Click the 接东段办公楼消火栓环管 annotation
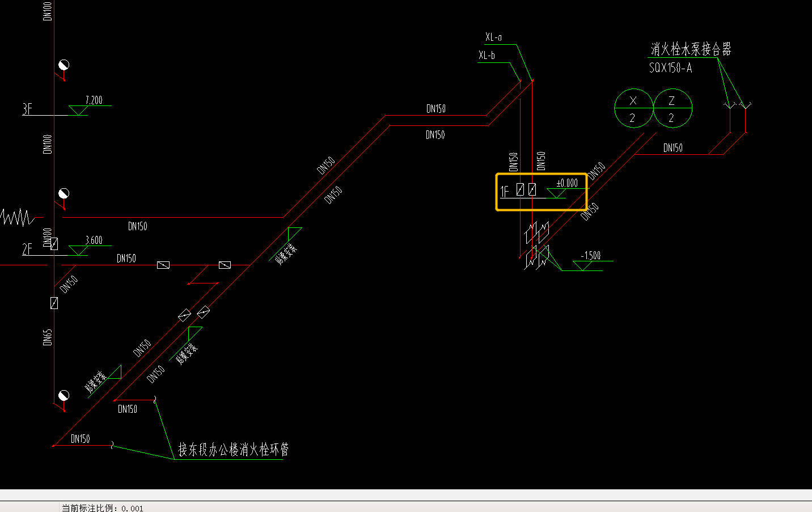 [234, 450]
